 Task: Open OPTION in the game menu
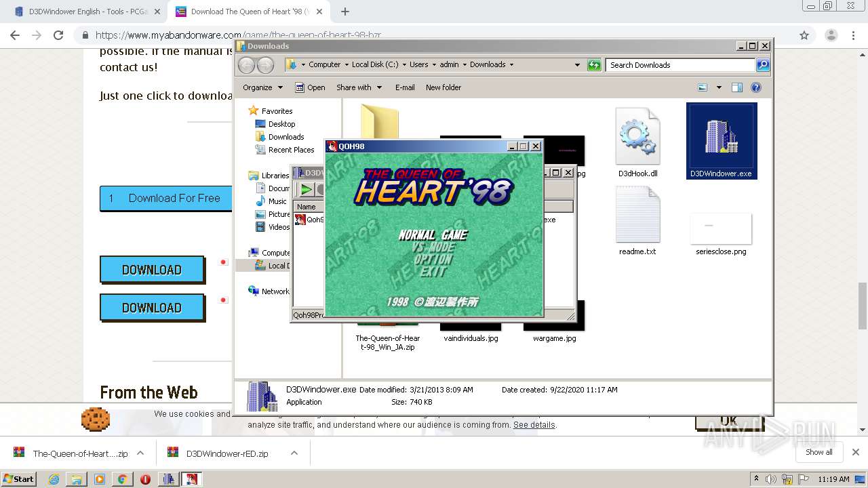click(x=433, y=260)
